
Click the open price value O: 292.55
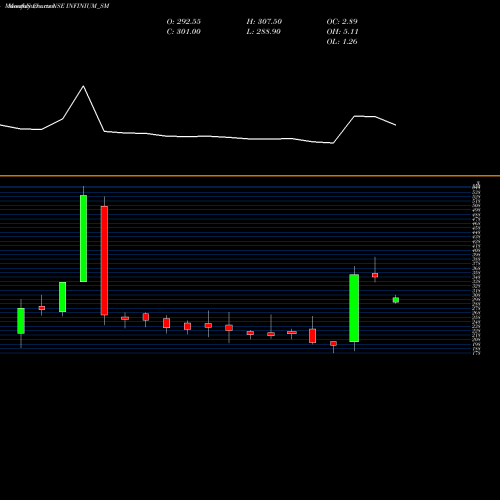pyautogui.click(x=183, y=22)
